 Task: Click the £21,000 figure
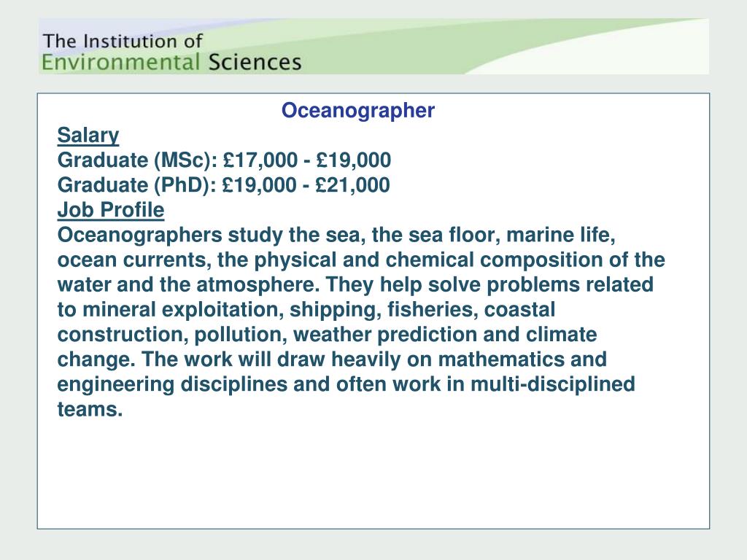352,184
